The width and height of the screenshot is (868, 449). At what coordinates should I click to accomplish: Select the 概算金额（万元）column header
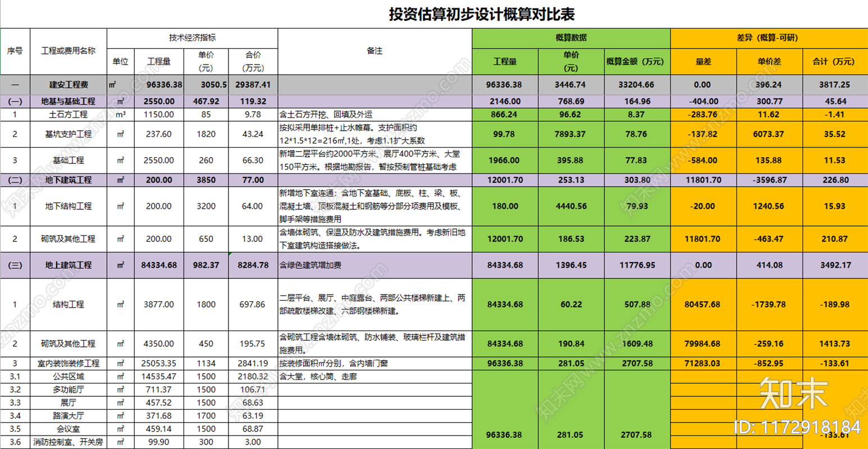(x=637, y=62)
